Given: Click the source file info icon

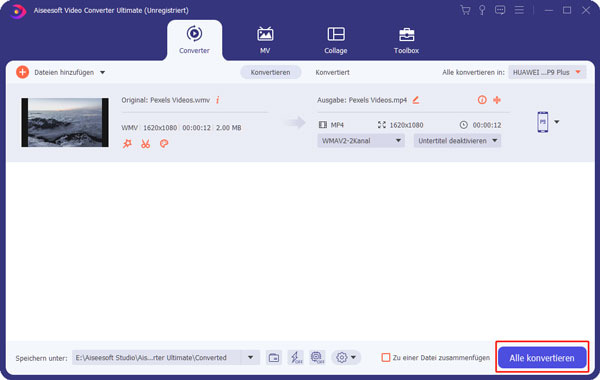Looking at the screenshot, I should [218, 100].
